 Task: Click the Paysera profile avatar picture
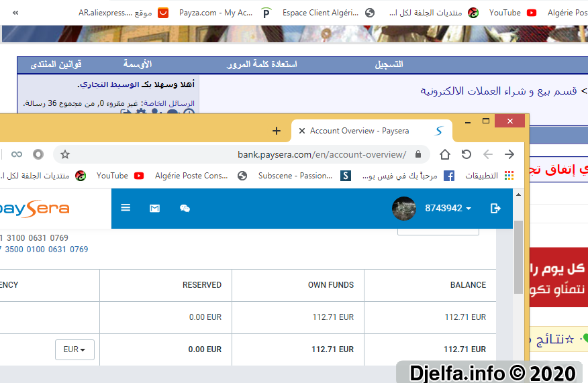404,209
